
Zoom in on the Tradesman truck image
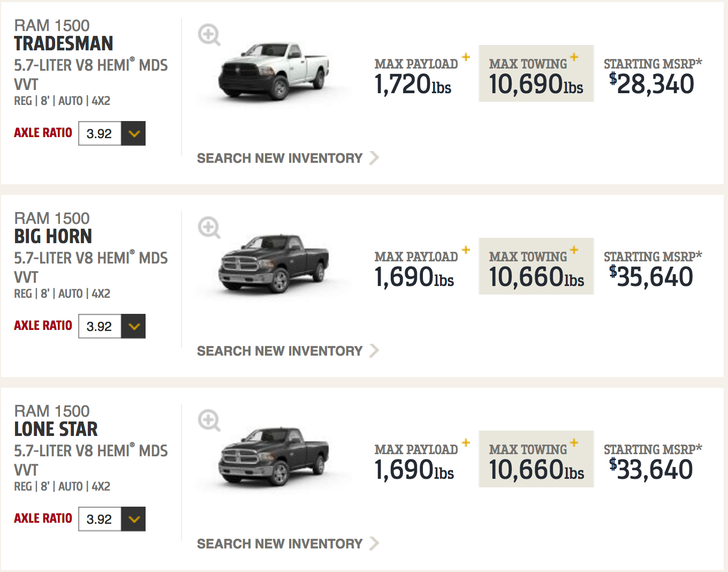209,35
